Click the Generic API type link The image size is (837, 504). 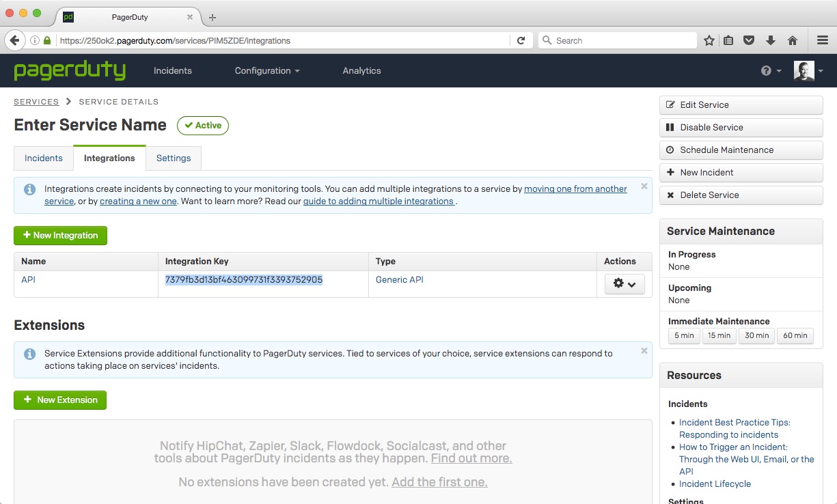400,279
